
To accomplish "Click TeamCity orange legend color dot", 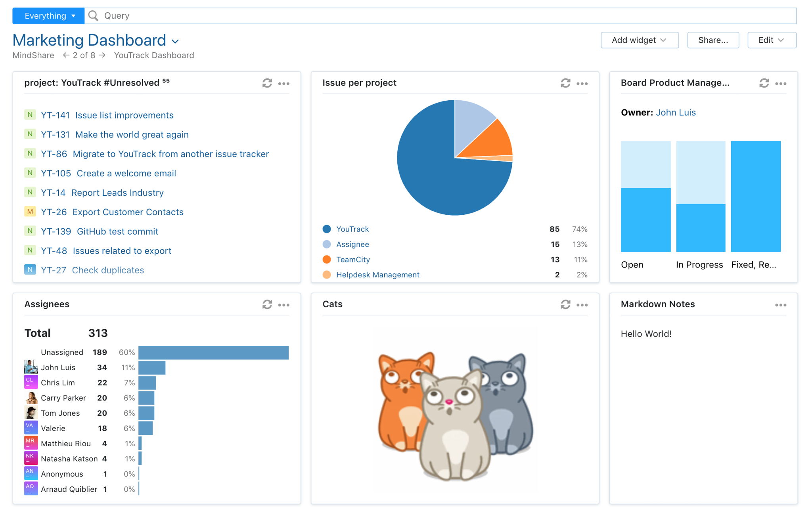I will [x=327, y=260].
